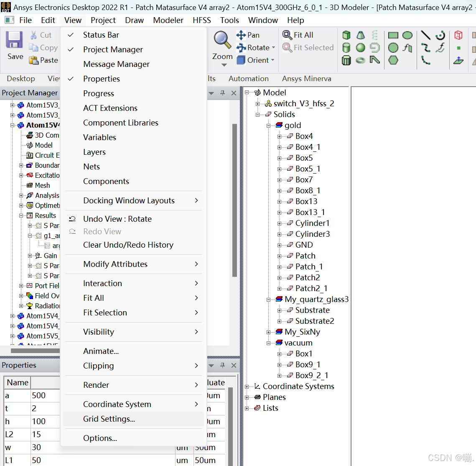Create a region with red wireframe box icon

458,35
